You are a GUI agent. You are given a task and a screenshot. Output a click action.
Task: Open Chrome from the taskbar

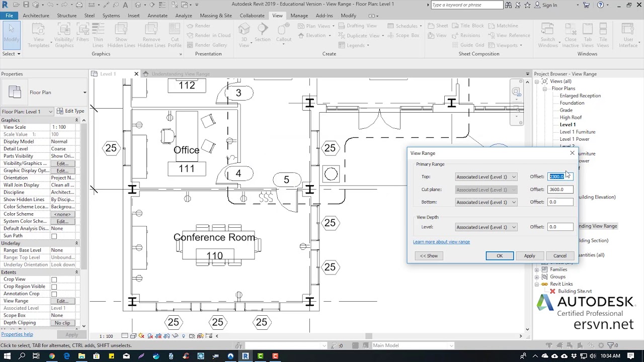[x=52, y=356]
